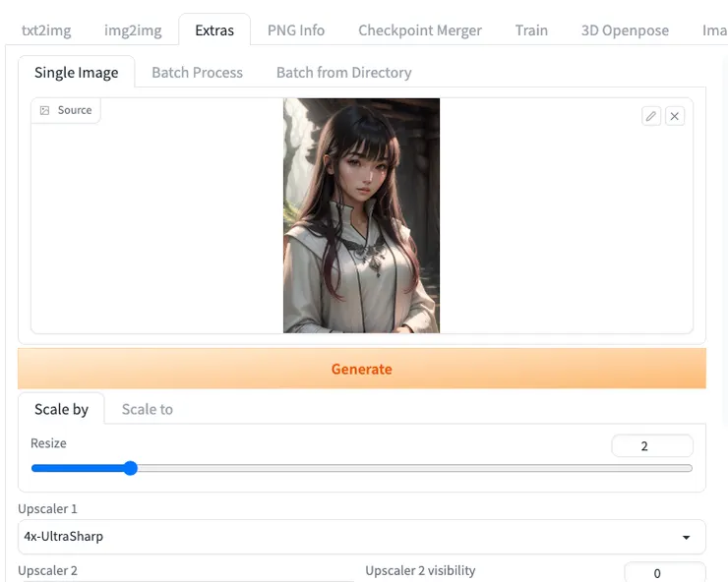The image size is (728, 582).
Task: Open the Batch from Directory sub-tab
Action: pos(344,73)
